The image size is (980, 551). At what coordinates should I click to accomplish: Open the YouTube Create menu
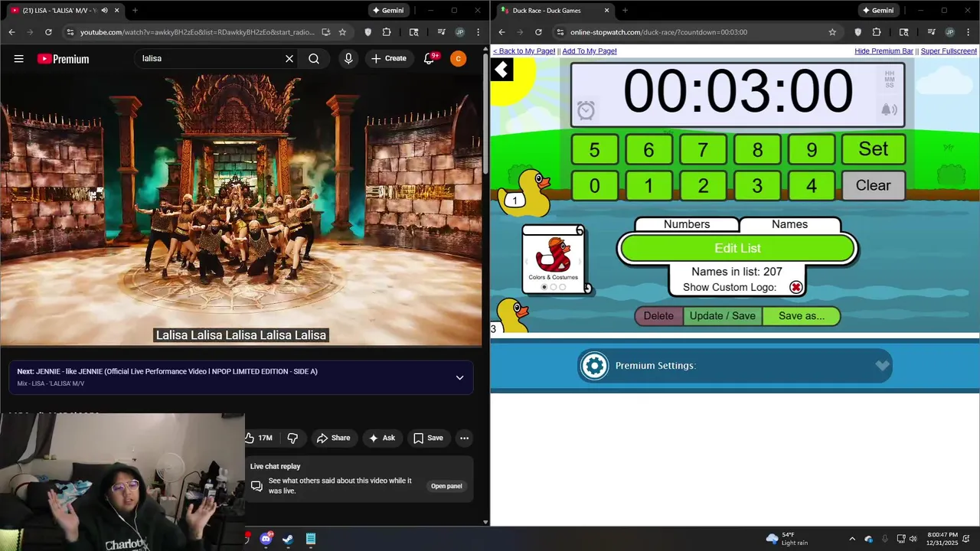tap(389, 59)
